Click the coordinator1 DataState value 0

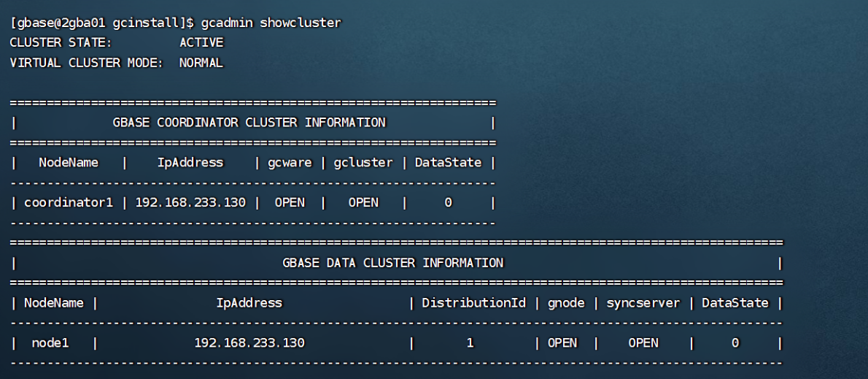[449, 203]
